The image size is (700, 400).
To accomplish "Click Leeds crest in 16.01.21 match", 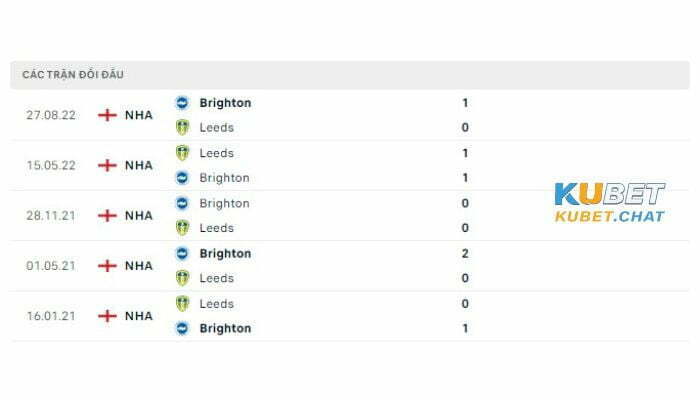I will click(x=182, y=304).
